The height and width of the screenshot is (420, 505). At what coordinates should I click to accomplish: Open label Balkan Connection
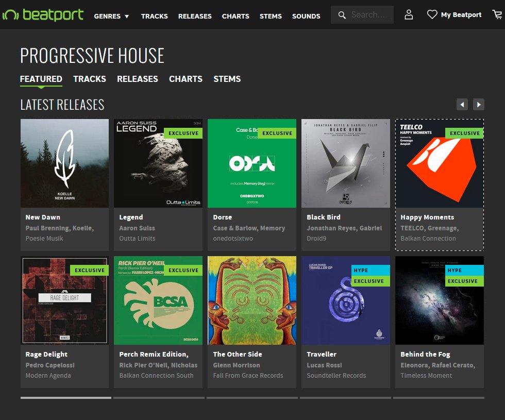tap(428, 238)
